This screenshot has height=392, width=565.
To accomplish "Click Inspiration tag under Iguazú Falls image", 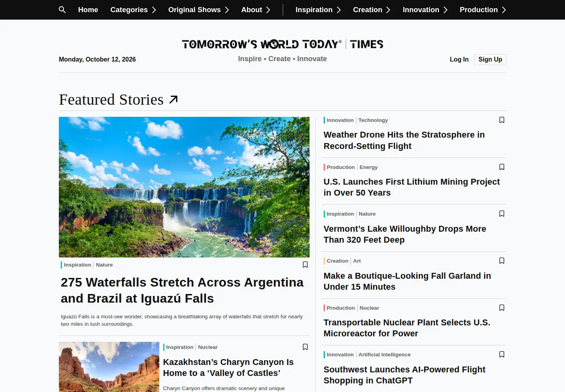I will (77, 265).
